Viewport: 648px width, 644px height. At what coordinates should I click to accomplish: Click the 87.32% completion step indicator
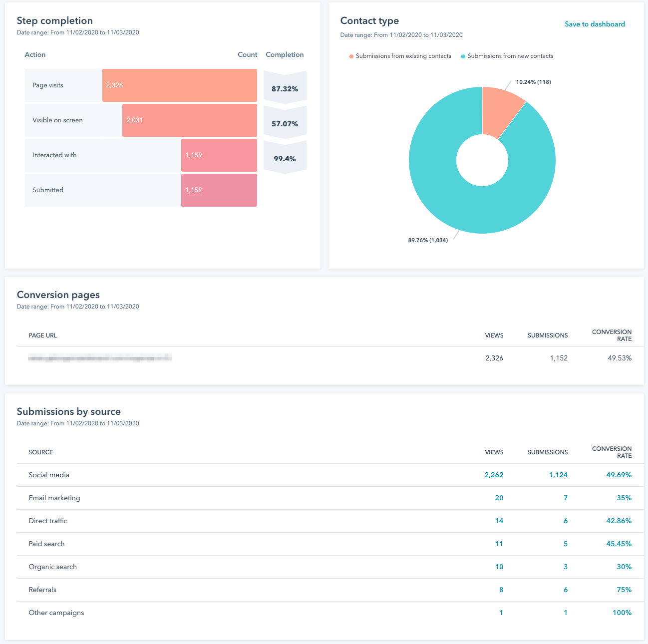[285, 88]
